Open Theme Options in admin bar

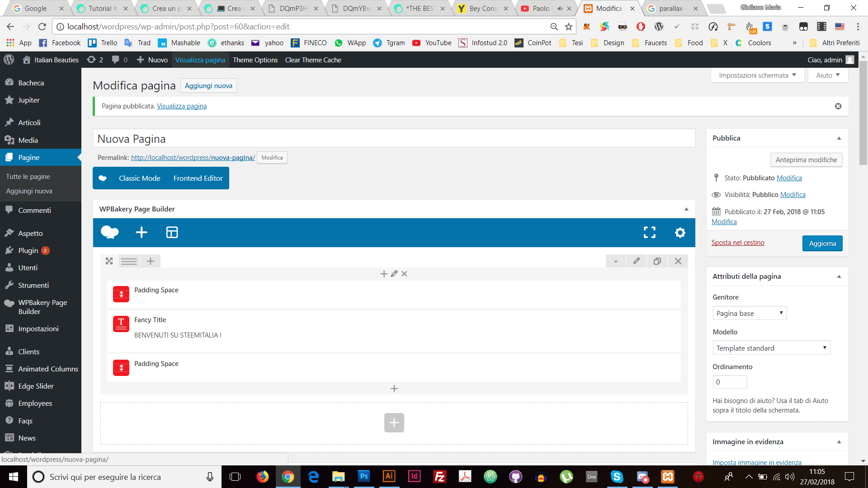[255, 60]
